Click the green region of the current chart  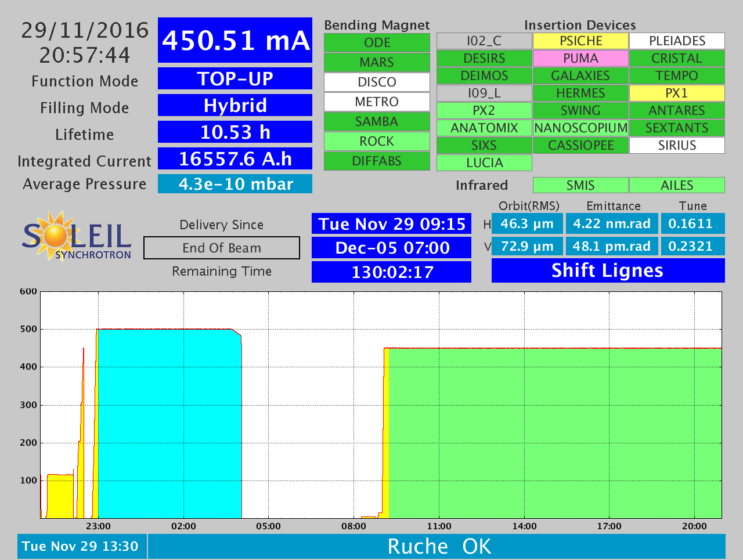coord(555,433)
